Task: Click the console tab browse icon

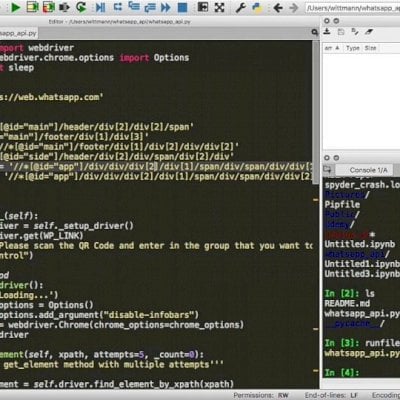Action: 327,170
